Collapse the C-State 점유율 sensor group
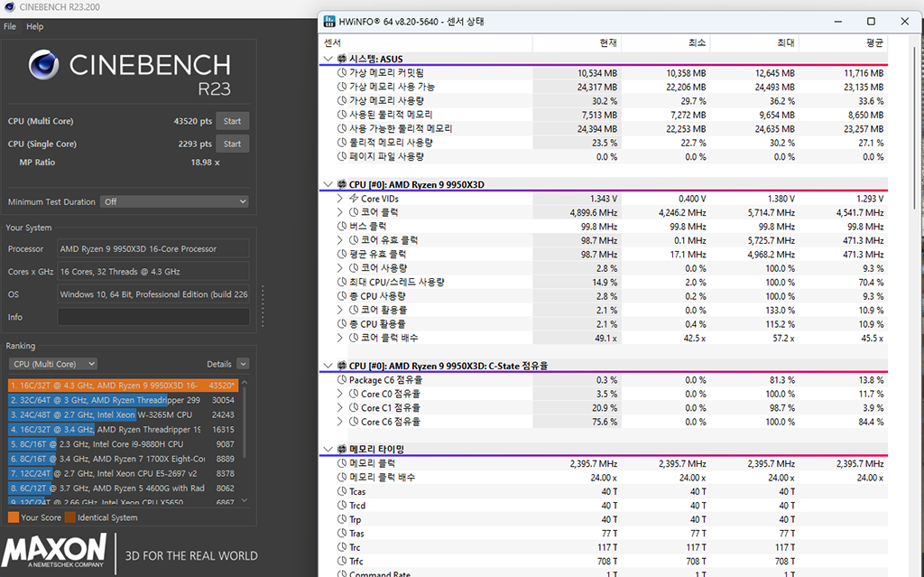Screen dimensions: 924x577 coord(328,366)
